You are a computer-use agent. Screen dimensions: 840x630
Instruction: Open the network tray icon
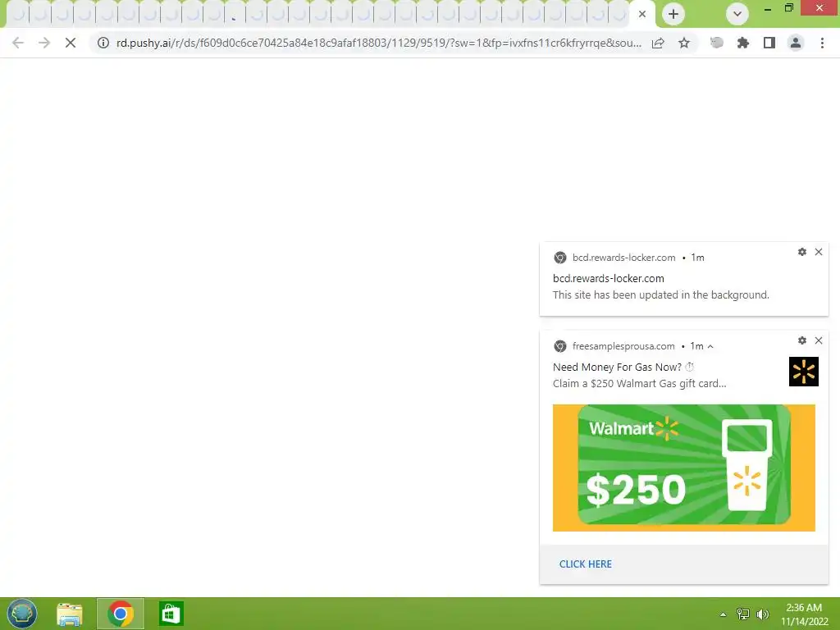click(x=743, y=614)
